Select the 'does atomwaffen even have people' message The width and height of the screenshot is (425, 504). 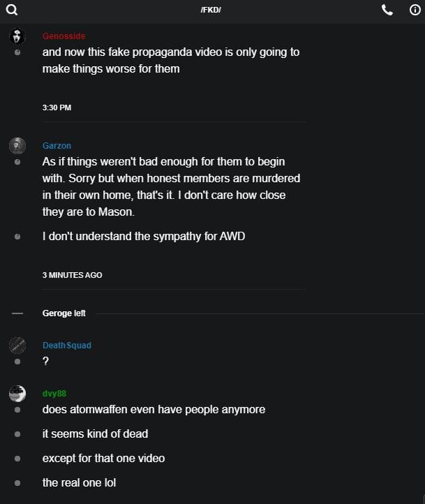tap(154, 410)
